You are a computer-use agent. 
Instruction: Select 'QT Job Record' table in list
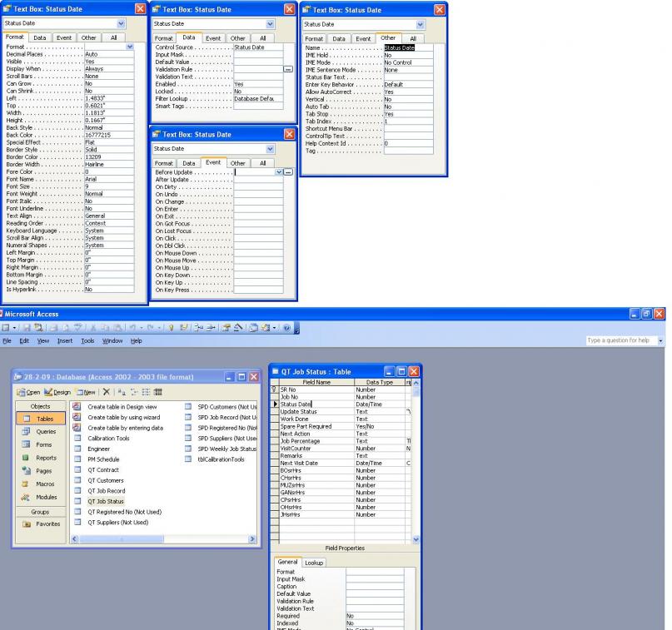pos(107,491)
